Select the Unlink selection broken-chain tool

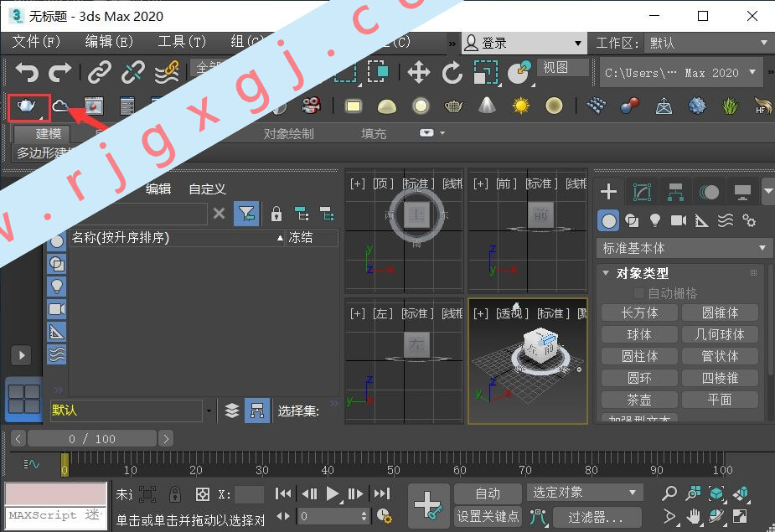point(133,73)
